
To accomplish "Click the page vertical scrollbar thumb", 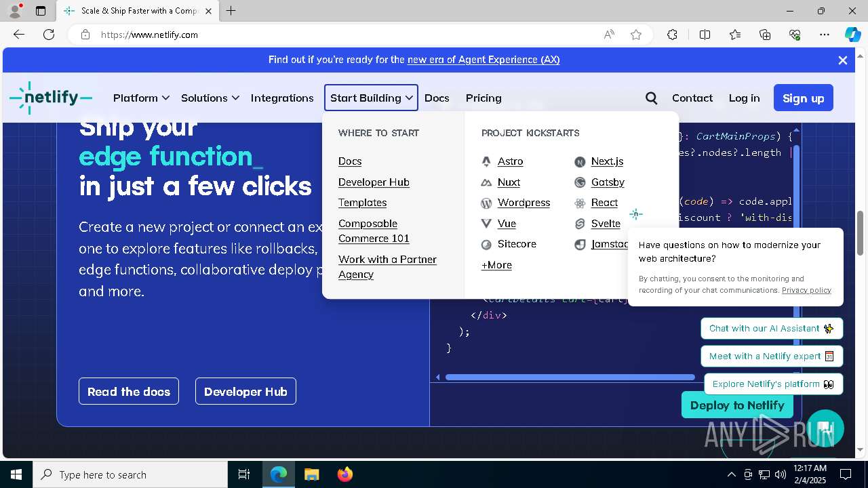I will point(861,233).
